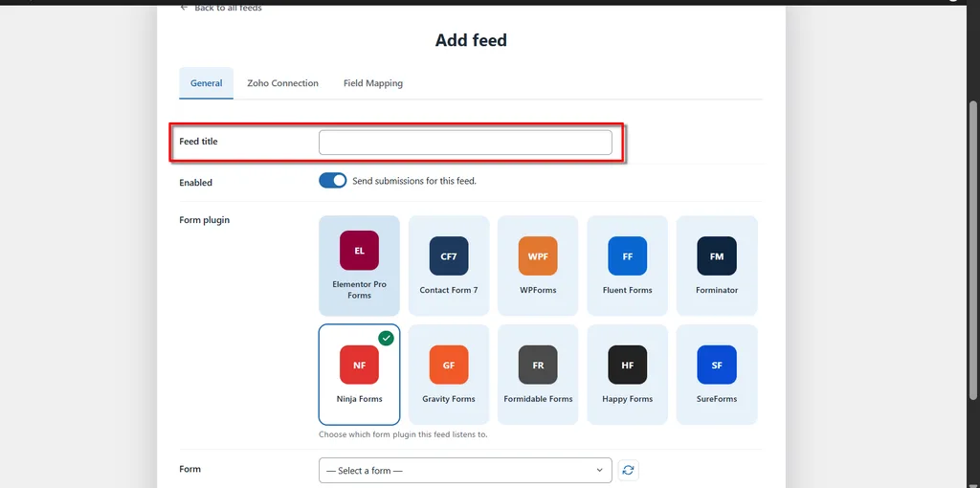Screen dimensions: 980x488
Task: Click the 'Choose which form plugin' help text
Action: 403,434
